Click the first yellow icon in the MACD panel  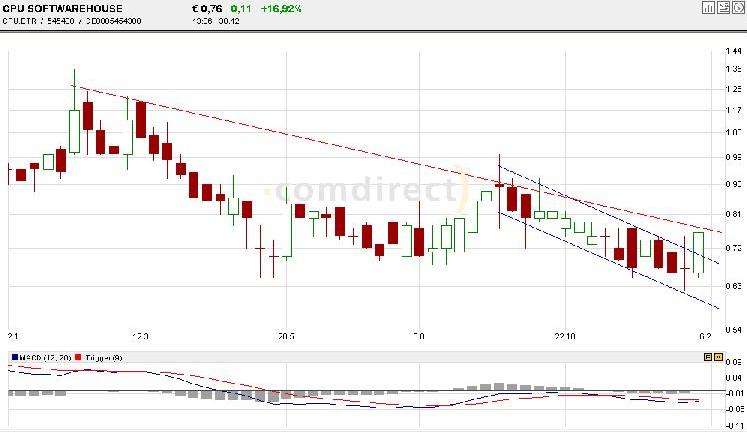click(x=708, y=356)
